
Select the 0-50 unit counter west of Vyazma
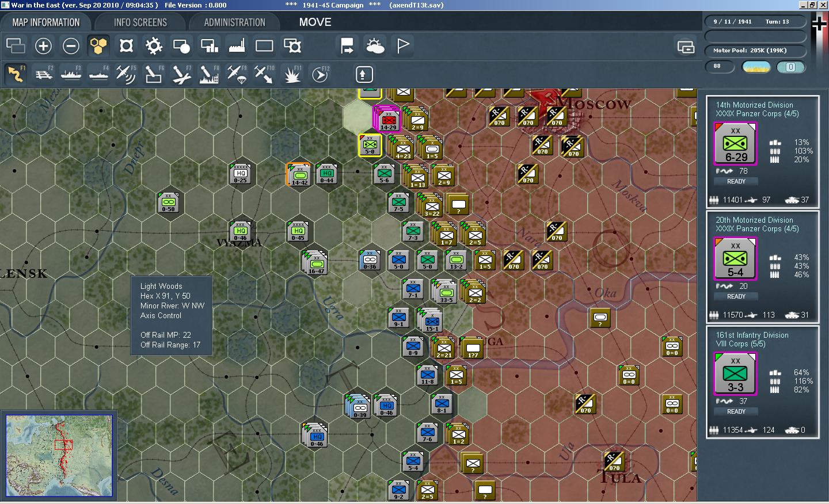pyautogui.click(x=168, y=203)
